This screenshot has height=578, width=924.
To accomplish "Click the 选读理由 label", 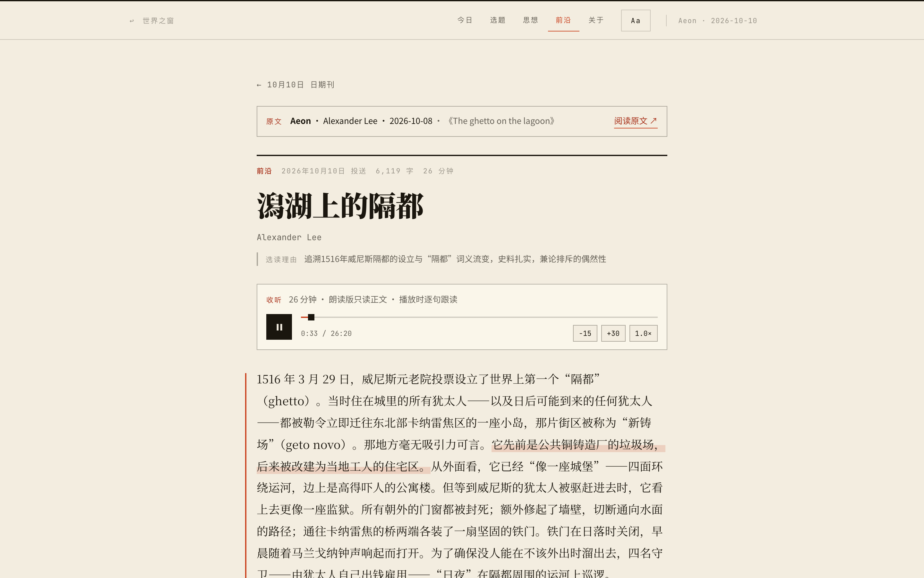I will [281, 259].
